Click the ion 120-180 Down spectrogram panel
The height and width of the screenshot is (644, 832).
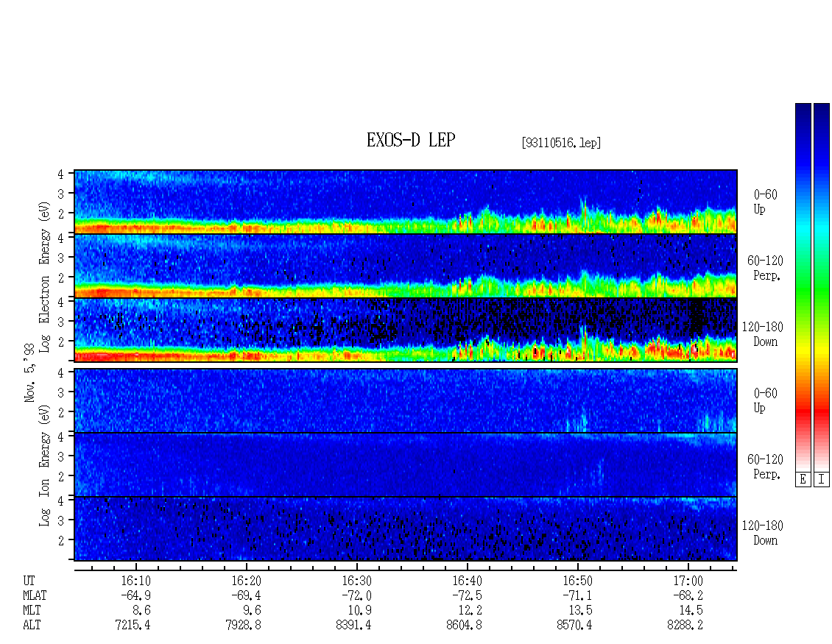[406, 529]
